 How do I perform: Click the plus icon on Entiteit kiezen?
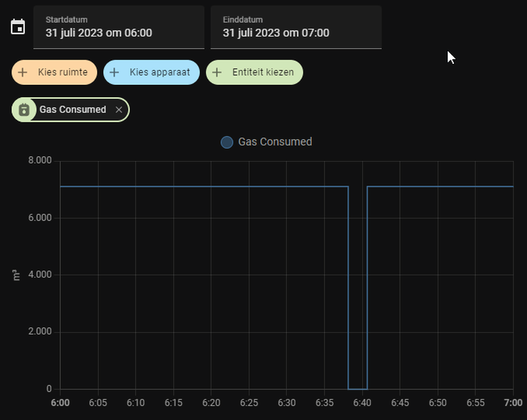pyautogui.click(x=217, y=72)
